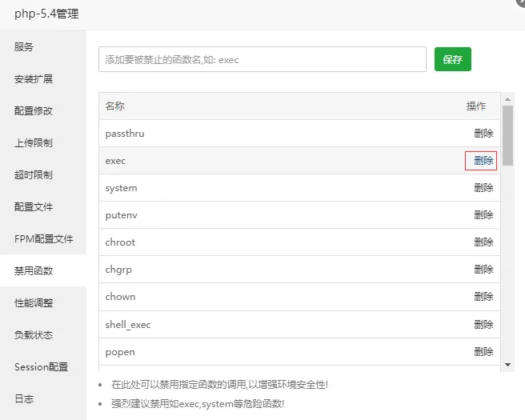The height and width of the screenshot is (420, 525).
Task: Click the scrollbar up arrow
Action: [507, 99]
